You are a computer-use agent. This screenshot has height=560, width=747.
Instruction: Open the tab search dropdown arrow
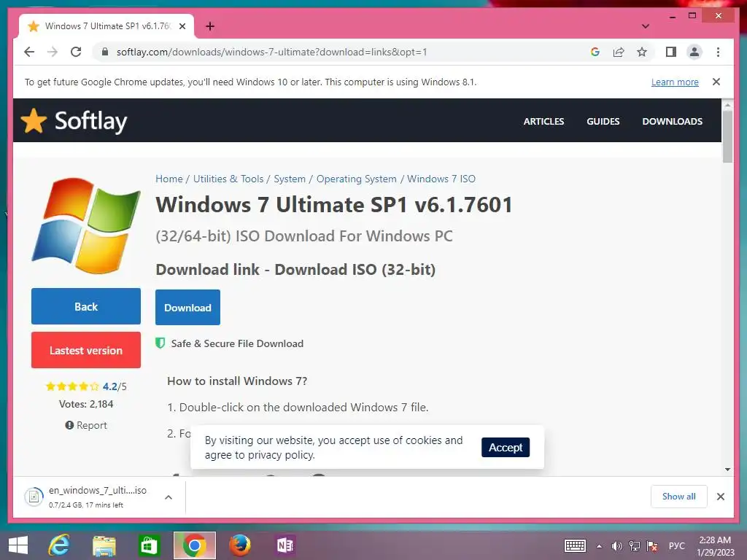[x=646, y=26]
